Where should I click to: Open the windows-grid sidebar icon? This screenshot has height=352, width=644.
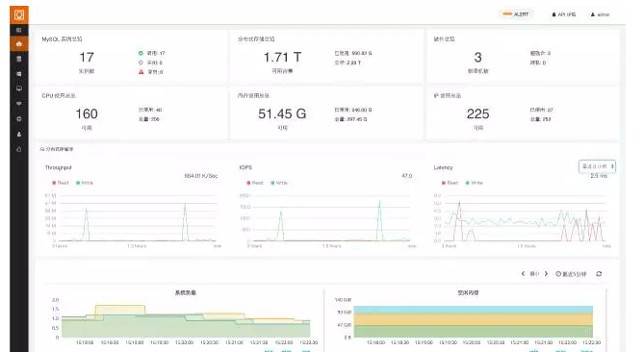[19, 74]
